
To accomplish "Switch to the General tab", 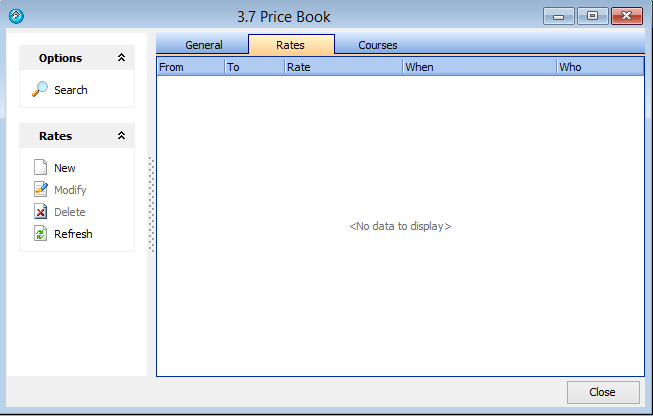I will pos(203,45).
